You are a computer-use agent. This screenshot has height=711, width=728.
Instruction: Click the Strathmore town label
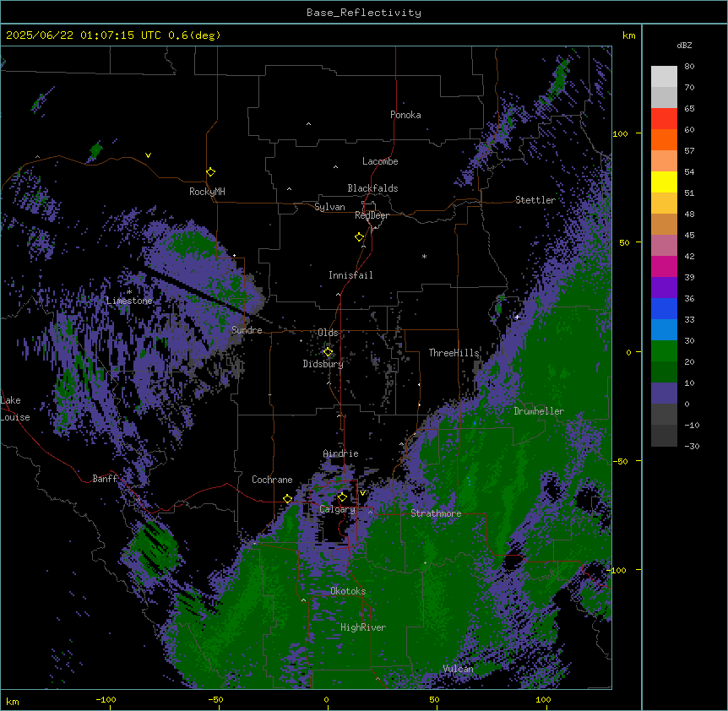tap(436, 513)
